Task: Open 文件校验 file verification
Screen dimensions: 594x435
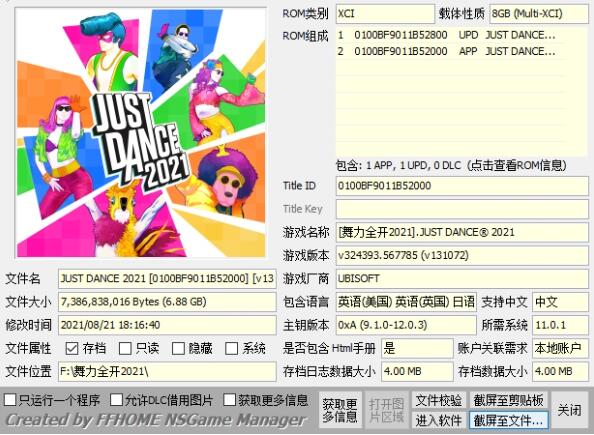Action: coord(439,401)
